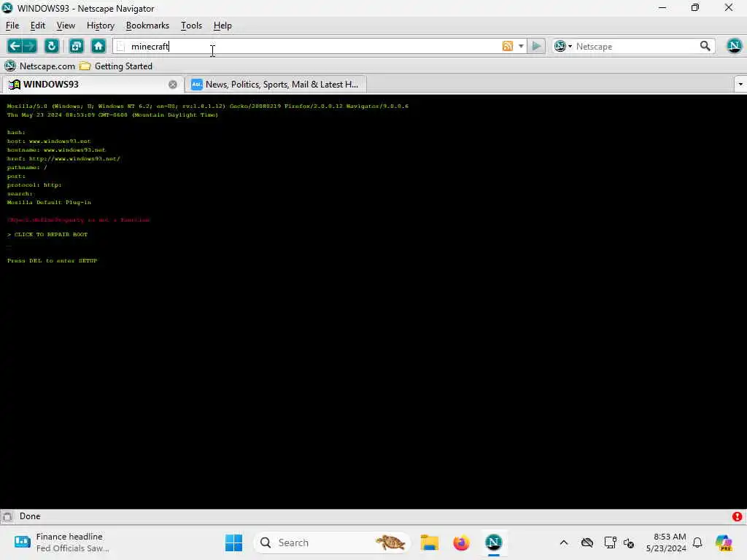Click the Mozilla Default Plug-in text
Screen dimensions: 747x560
pyautogui.click(x=49, y=203)
